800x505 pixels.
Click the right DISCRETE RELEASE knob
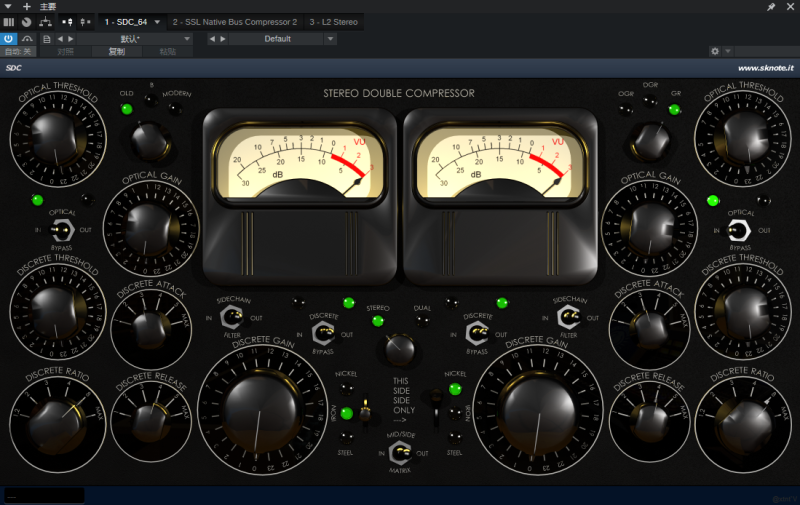coord(649,422)
